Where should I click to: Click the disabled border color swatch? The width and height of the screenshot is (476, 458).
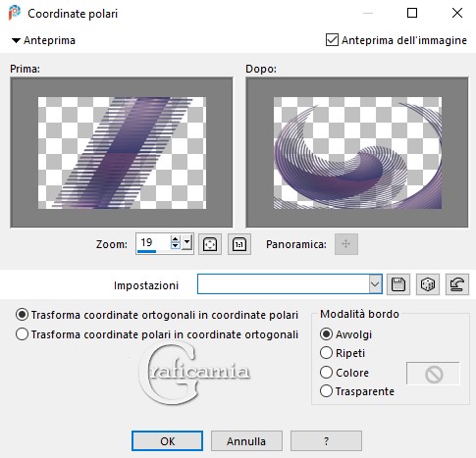click(x=433, y=374)
